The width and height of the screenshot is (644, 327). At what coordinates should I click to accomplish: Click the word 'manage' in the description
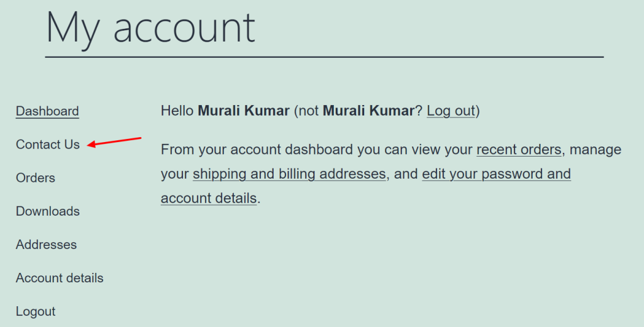[x=595, y=150]
